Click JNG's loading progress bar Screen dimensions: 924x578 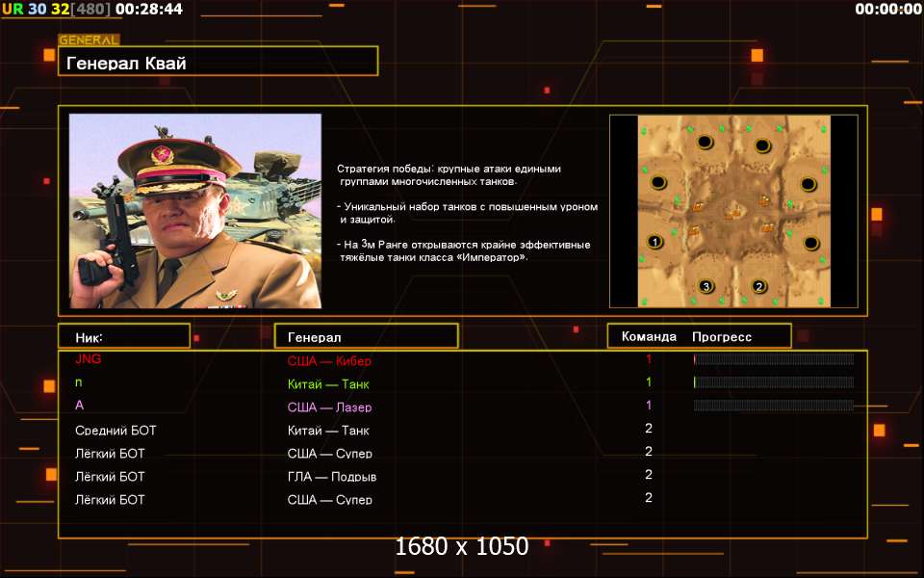[773, 359]
